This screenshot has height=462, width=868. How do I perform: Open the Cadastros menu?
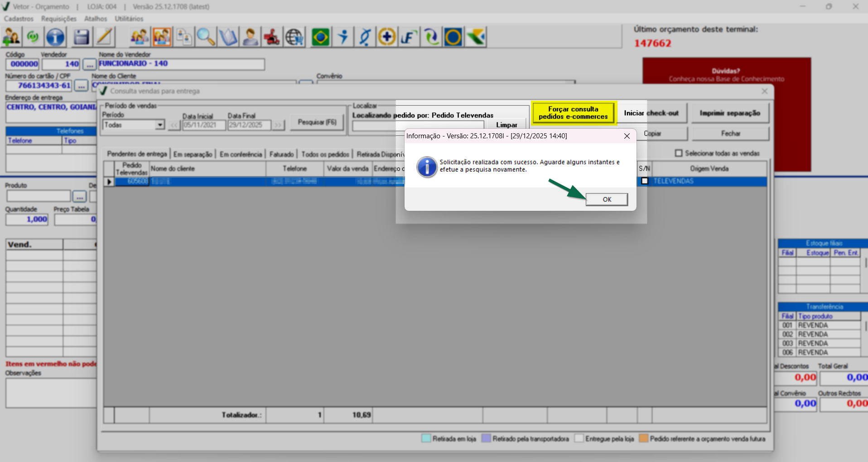pyautogui.click(x=19, y=19)
